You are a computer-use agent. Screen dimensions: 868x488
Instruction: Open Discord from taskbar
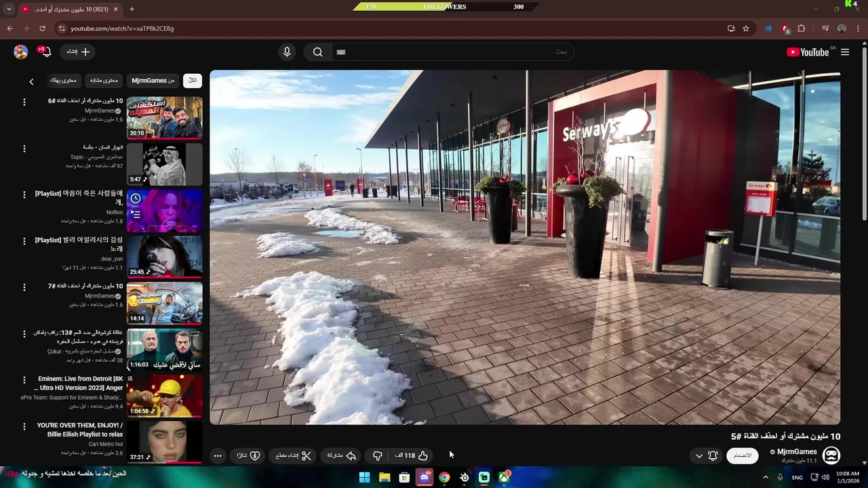point(425,477)
